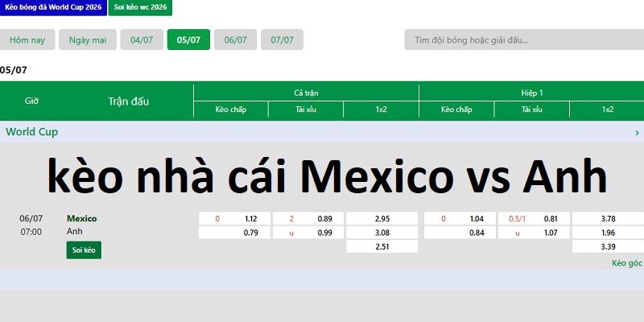Viewport: 644px width, 322px height.
Task: Select the Hôm nay date filter
Action: point(27,39)
